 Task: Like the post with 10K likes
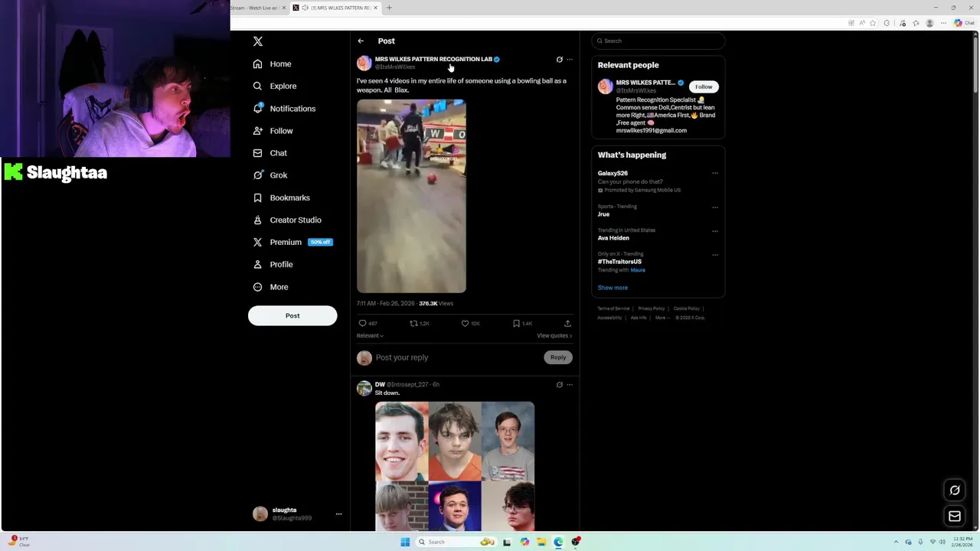coord(470,324)
